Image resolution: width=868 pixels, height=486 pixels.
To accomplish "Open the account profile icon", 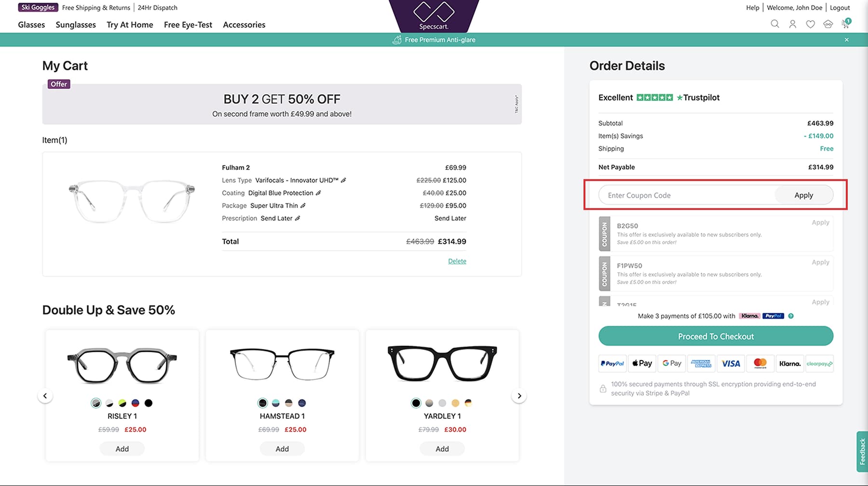I will (x=792, y=24).
